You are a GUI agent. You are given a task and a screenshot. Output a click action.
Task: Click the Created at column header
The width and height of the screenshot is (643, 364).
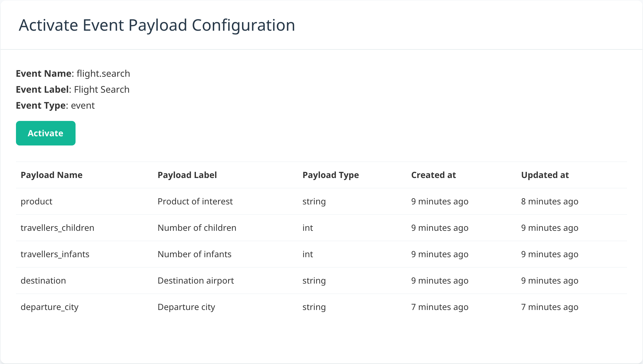click(434, 175)
